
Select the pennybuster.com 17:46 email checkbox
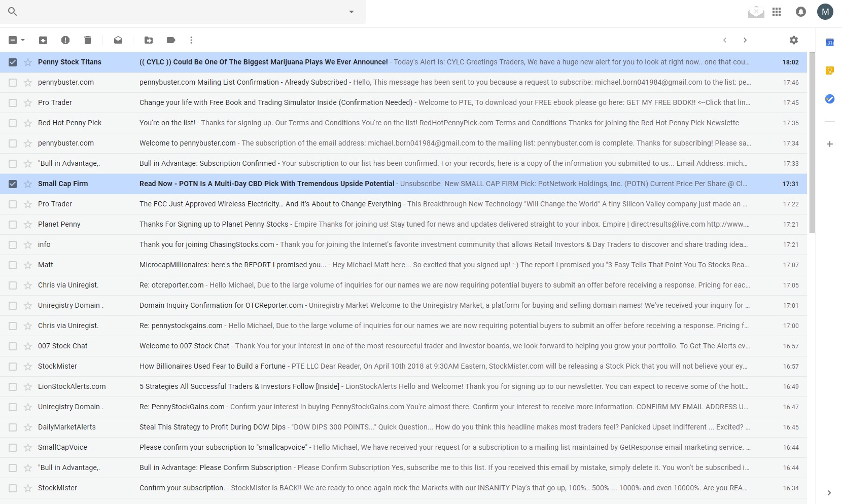point(13,83)
